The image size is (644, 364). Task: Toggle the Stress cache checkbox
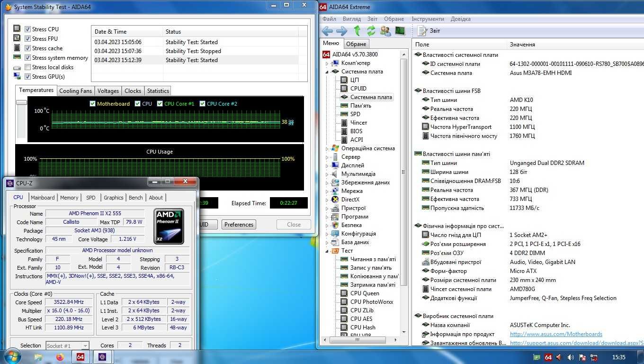click(27, 48)
